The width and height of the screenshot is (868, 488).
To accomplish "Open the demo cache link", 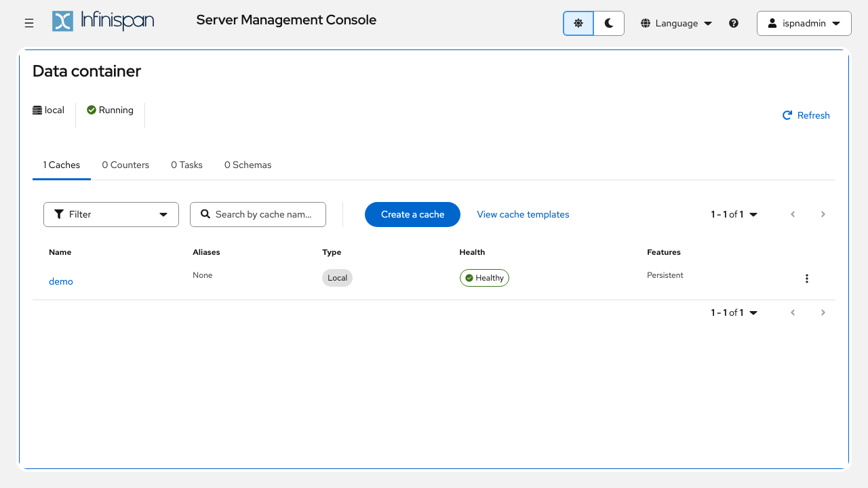I will [61, 281].
